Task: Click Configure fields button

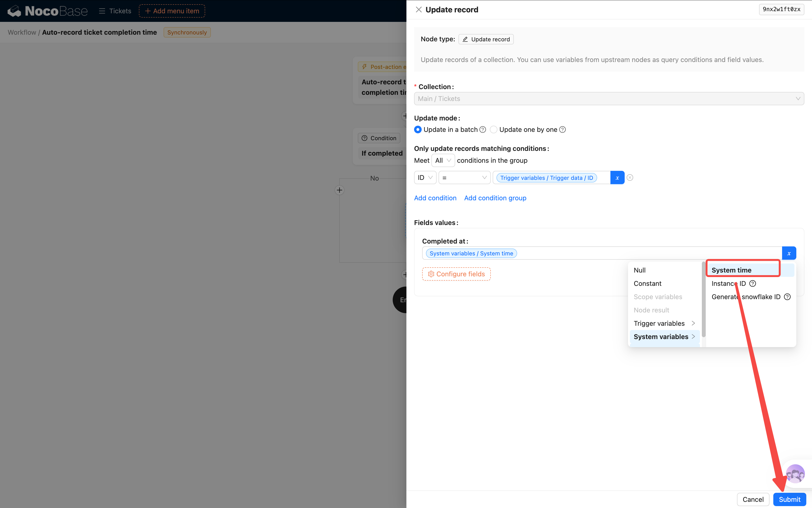Action: [456, 274]
